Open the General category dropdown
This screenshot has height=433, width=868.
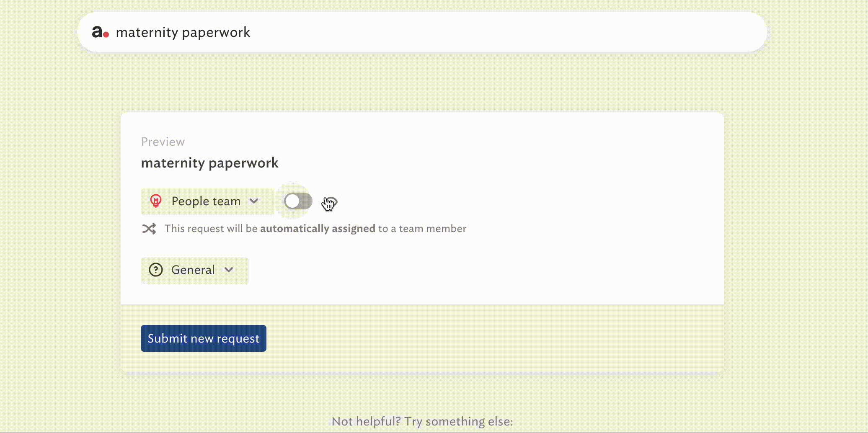pos(194,270)
